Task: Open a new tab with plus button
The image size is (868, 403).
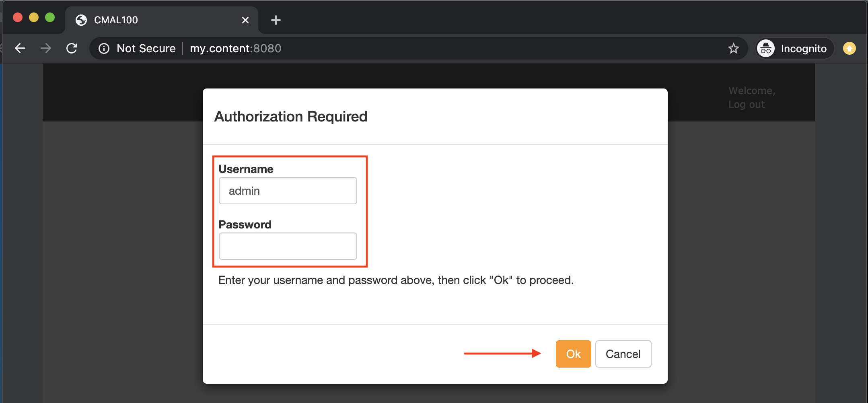Action: pyautogui.click(x=276, y=20)
